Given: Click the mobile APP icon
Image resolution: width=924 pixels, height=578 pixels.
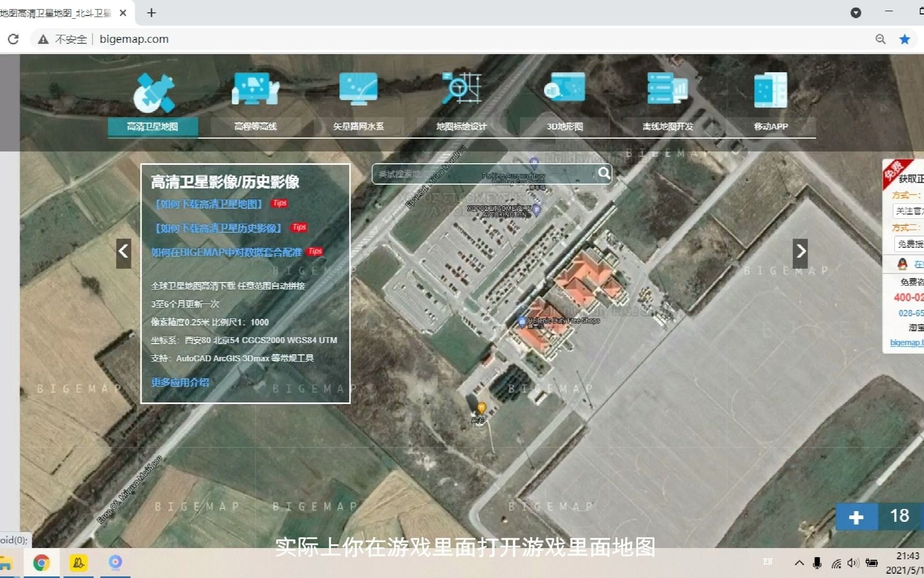Looking at the screenshot, I should 771,90.
